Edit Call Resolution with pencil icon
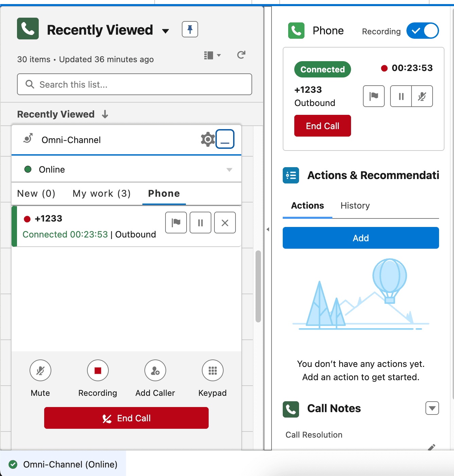454x476 pixels. point(431,447)
